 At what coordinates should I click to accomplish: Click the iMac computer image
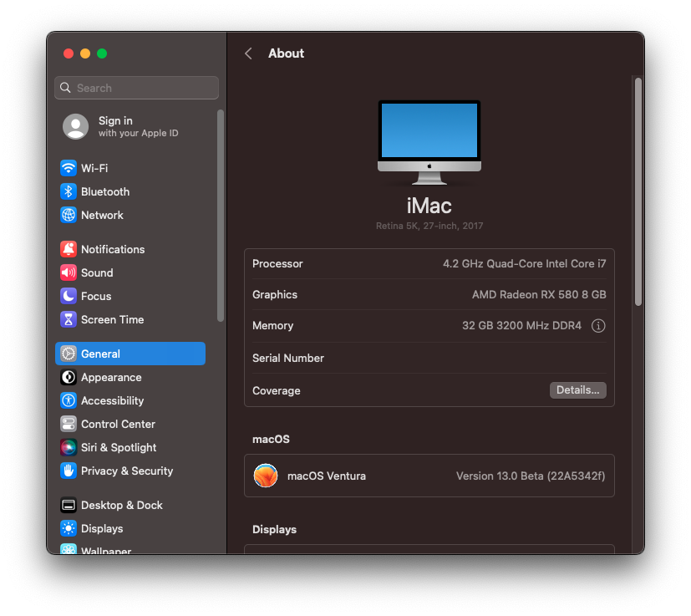point(429,142)
